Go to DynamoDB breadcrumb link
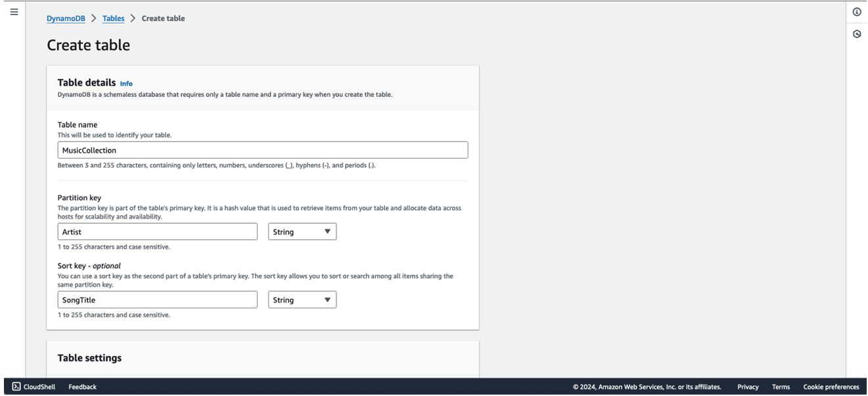 (x=66, y=18)
